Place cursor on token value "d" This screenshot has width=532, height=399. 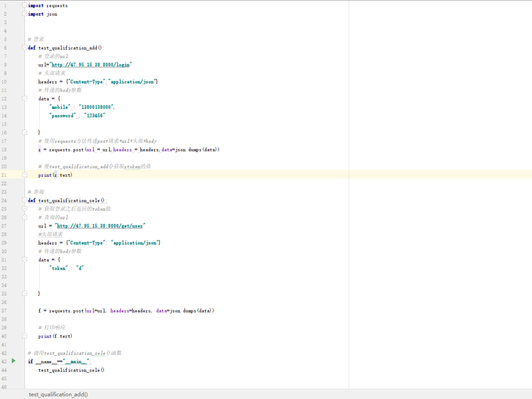[x=80, y=268]
